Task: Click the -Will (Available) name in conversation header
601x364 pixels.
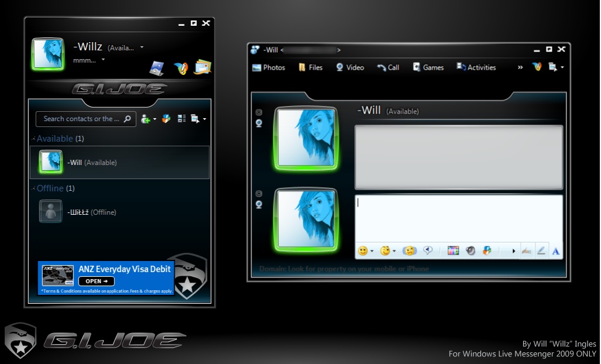Action: tap(388, 110)
